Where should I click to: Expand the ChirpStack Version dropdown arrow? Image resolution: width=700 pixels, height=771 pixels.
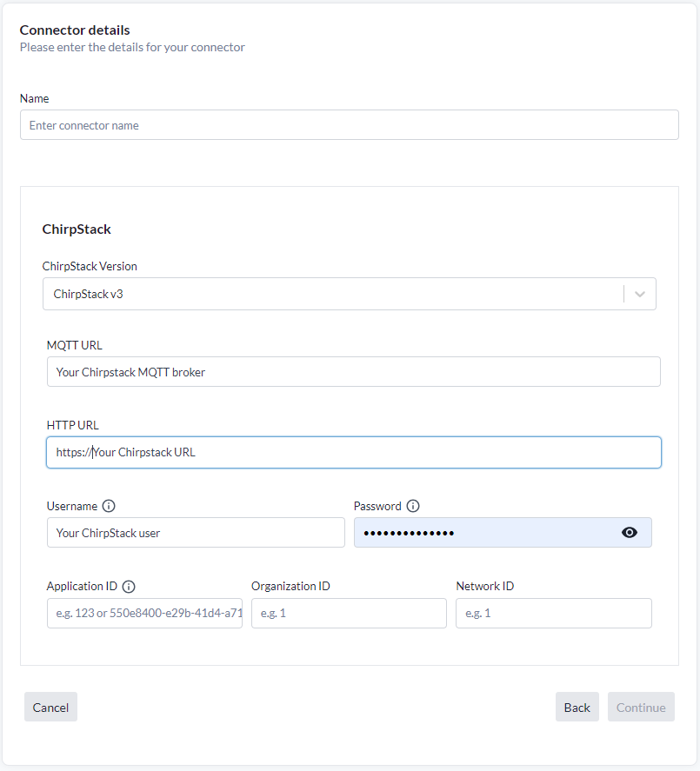pyautogui.click(x=640, y=294)
